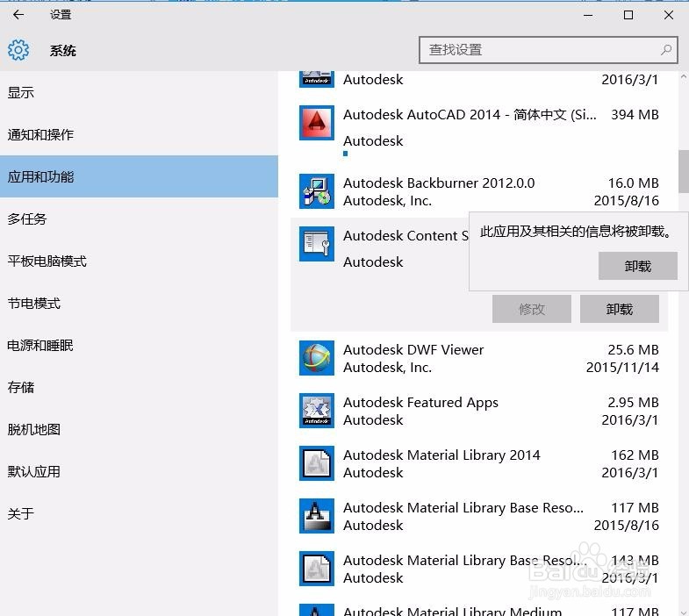Viewport: 689px width, 616px height.
Task: Click the 2015/11/14 install date
Action: tap(622, 367)
